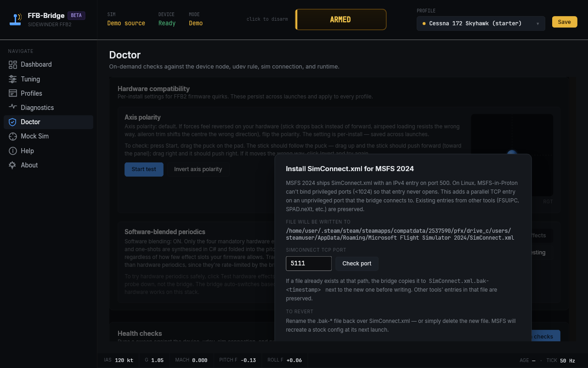Screen dimensions: 588x368
Task: Click the Help info icon
Action: 13,151
